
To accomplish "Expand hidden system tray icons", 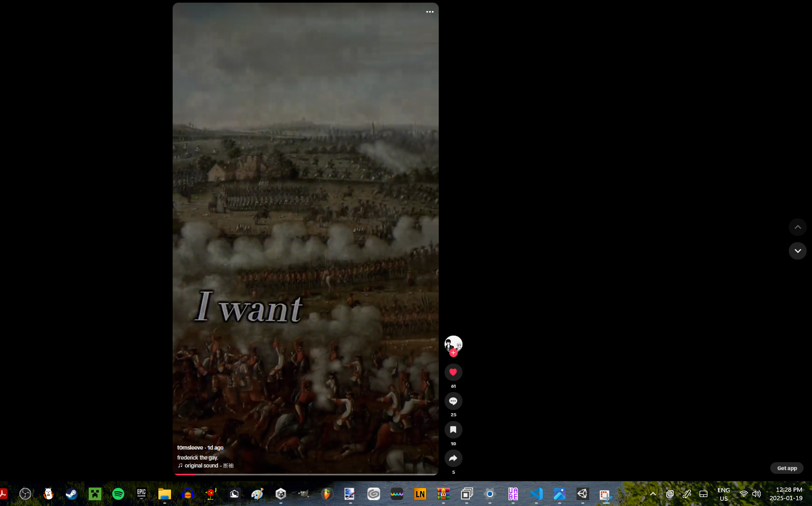I will 653,494.
